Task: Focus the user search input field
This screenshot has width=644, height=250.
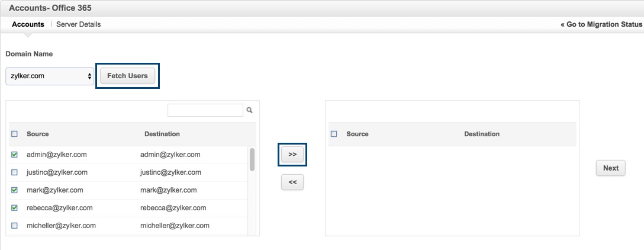Action: pos(205,110)
